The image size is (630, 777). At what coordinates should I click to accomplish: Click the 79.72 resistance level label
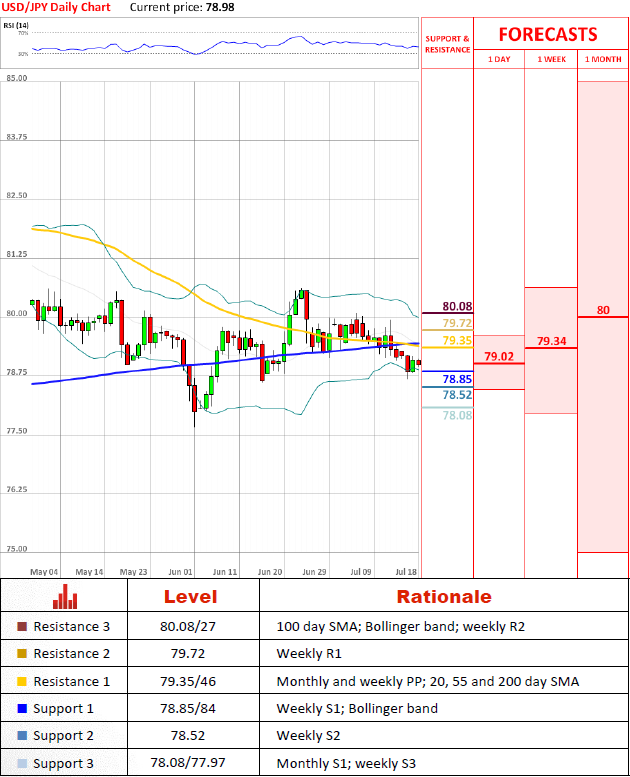pos(457,323)
